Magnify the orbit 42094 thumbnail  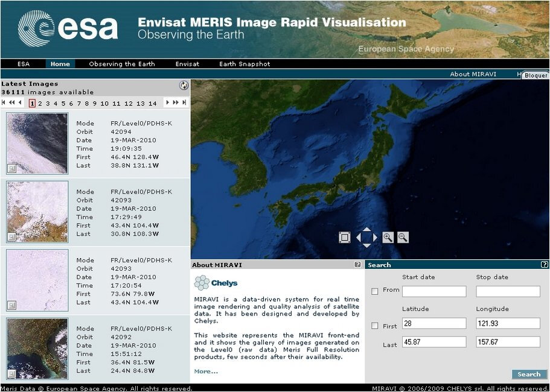click(11, 168)
